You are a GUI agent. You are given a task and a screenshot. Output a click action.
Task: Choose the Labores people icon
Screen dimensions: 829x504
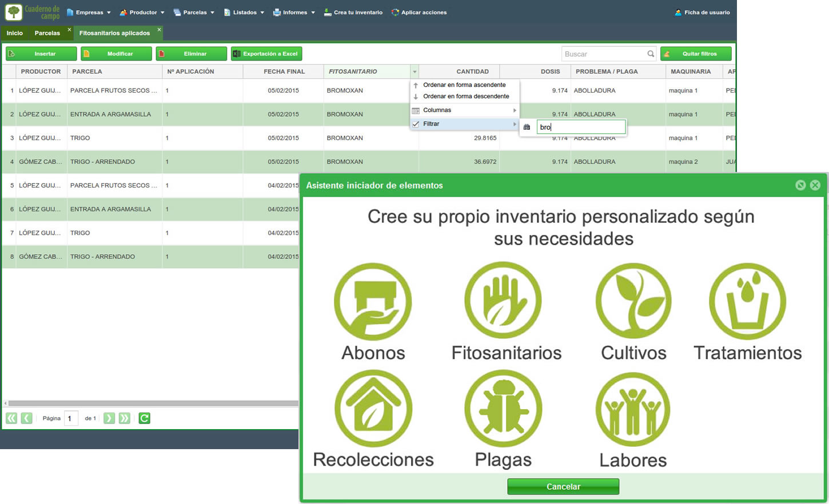[x=633, y=409]
